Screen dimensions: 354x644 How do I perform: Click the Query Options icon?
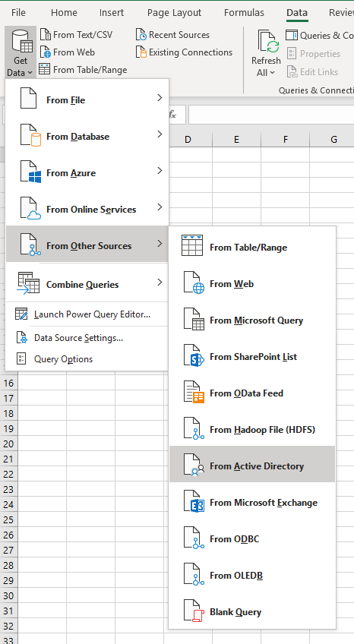tap(21, 358)
